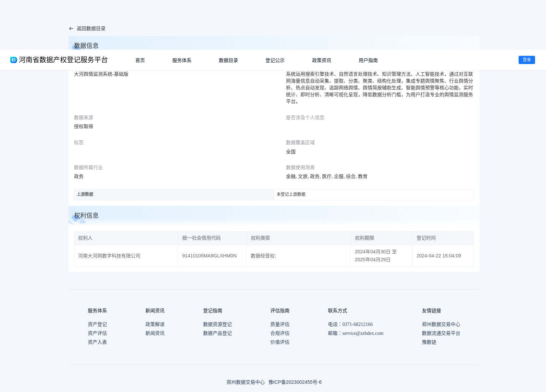Click email service@zzbdex.com

click(x=363, y=333)
